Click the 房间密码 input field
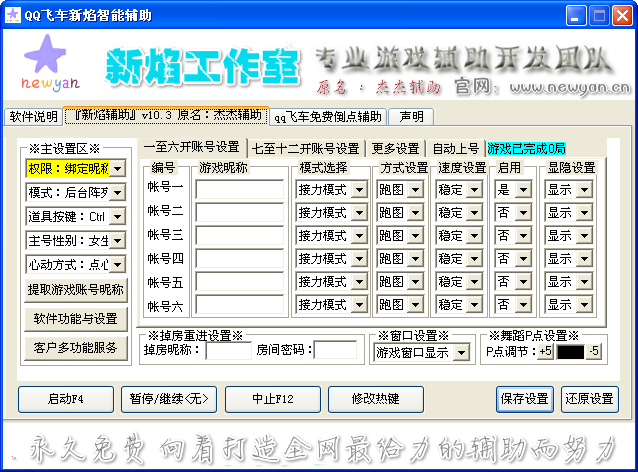Image resolution: width=638 pixels, height=472 pixels. [x=336, y=350]
